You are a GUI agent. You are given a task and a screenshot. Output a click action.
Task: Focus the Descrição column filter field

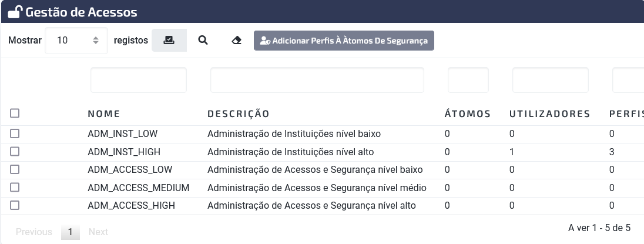[317, 80]
